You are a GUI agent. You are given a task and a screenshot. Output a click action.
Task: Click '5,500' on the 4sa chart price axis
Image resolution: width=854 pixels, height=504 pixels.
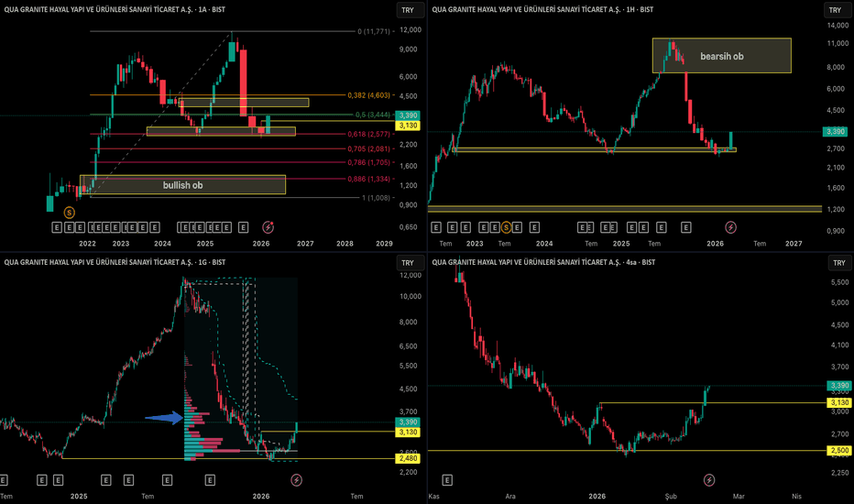tap(840, 282)
